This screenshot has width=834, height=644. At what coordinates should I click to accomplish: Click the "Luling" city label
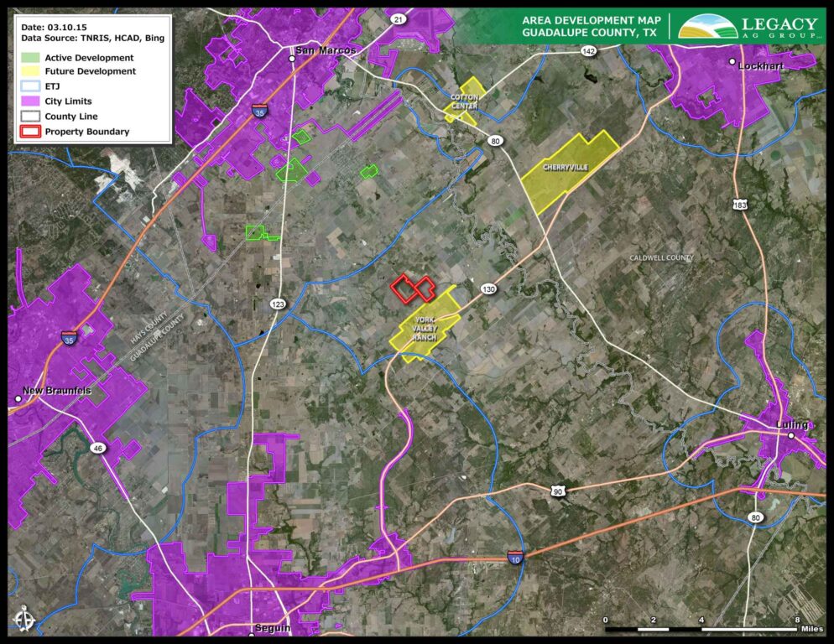coord(792,424)
